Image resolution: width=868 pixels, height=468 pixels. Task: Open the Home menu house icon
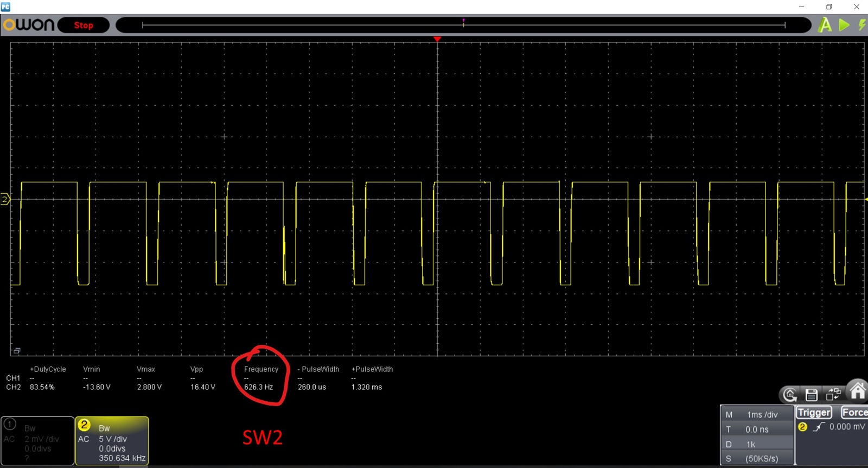click(858, 390)
